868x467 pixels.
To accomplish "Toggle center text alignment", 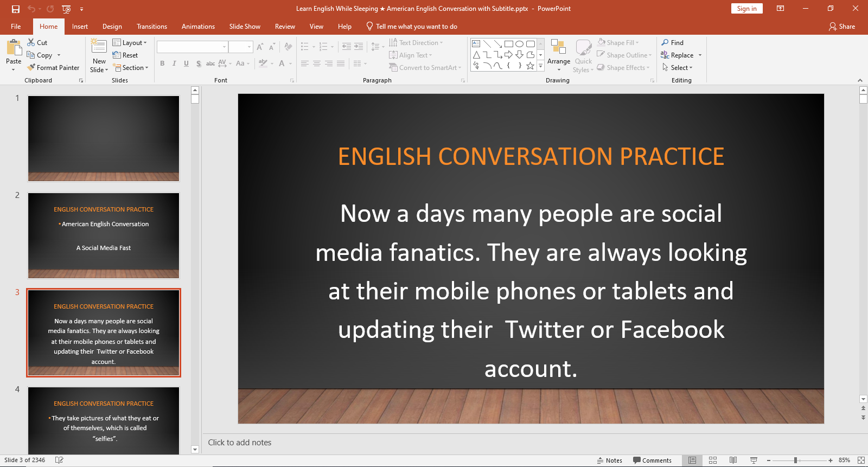I will 317,63.
